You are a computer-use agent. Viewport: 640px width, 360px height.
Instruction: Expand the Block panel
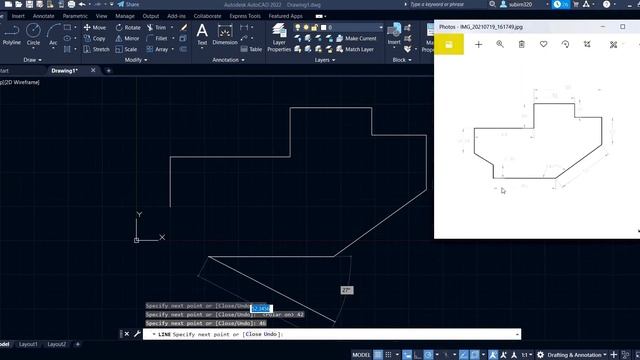click(x=402, y=60)
